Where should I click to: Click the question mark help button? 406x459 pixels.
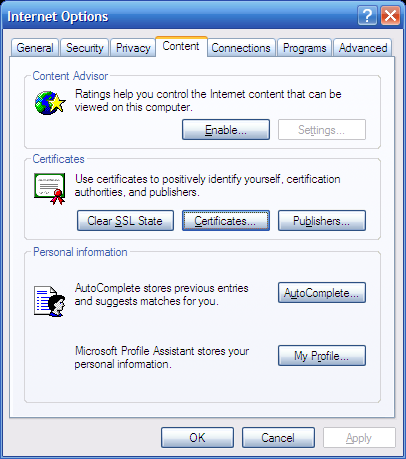[367, 16]
